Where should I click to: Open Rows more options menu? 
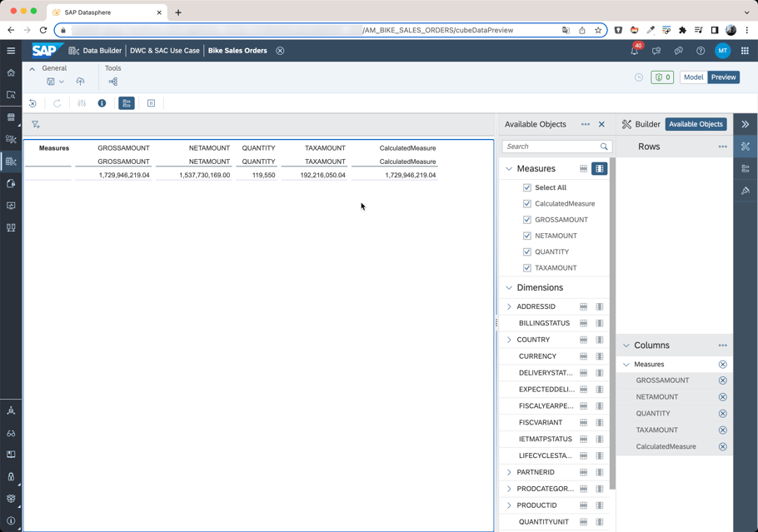pyautogui.click(x=722, y=147)
